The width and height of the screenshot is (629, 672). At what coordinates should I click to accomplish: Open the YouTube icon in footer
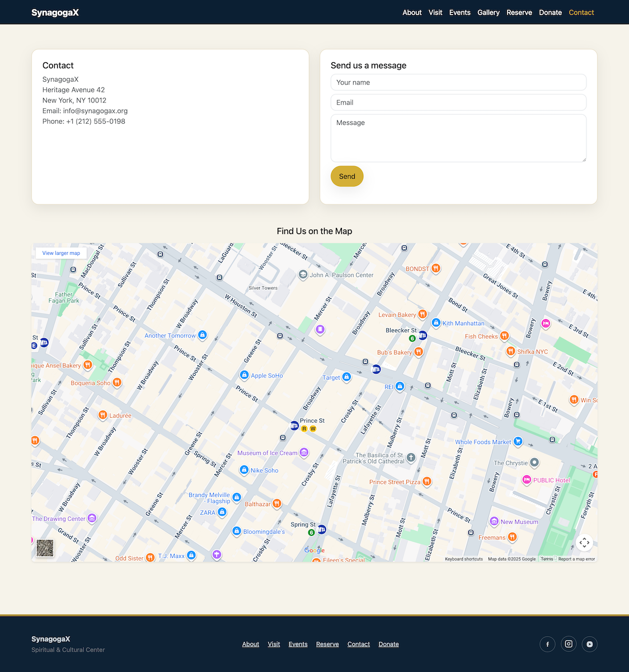click(589, 644)
